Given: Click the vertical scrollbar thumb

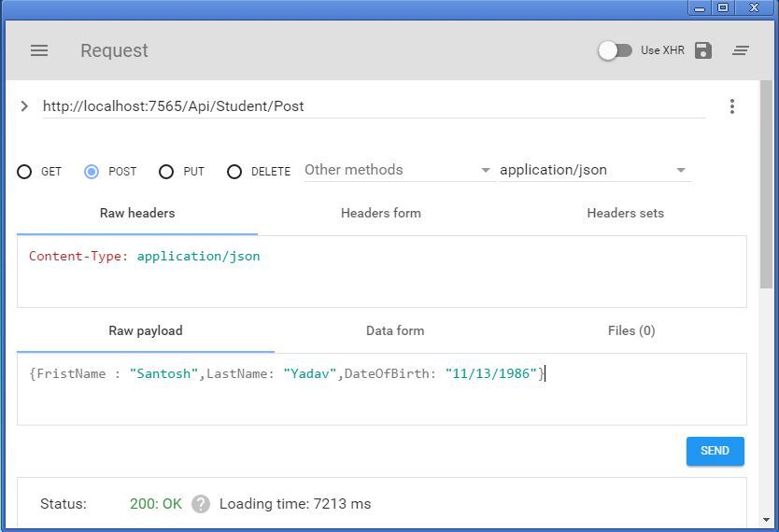Looking at the screenshot, I should [766, 184].
